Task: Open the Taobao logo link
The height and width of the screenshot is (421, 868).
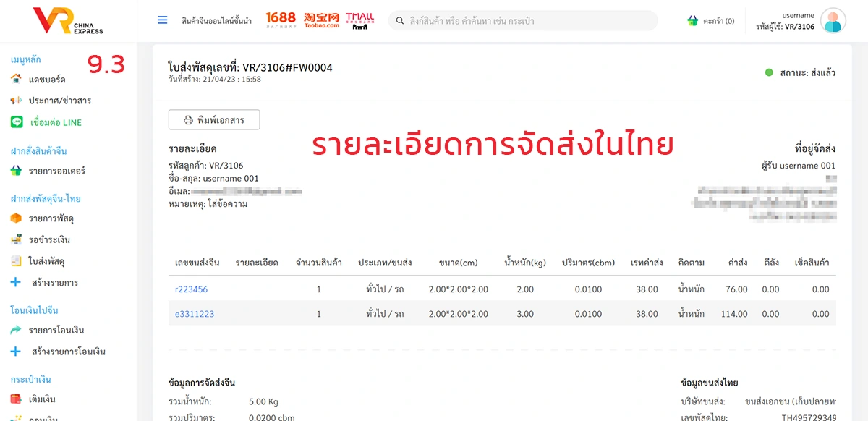Action: coord(322,20)
